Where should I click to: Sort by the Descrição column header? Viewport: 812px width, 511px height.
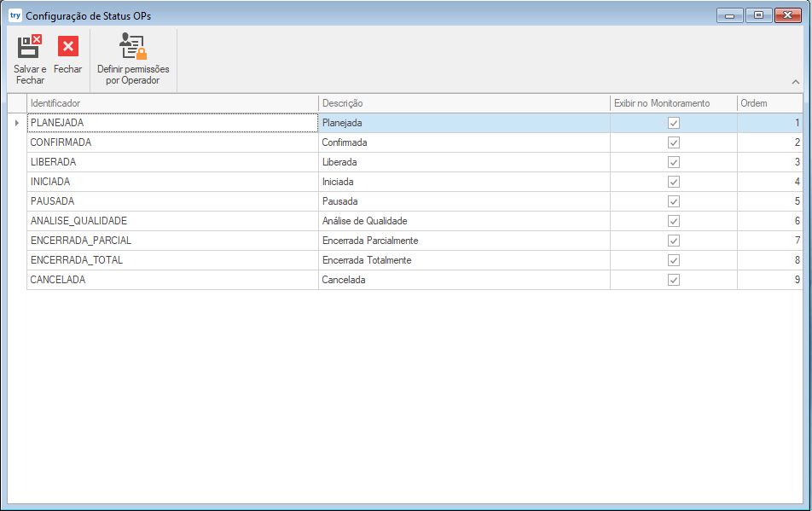pyautogui.click(x=464, y=103)
